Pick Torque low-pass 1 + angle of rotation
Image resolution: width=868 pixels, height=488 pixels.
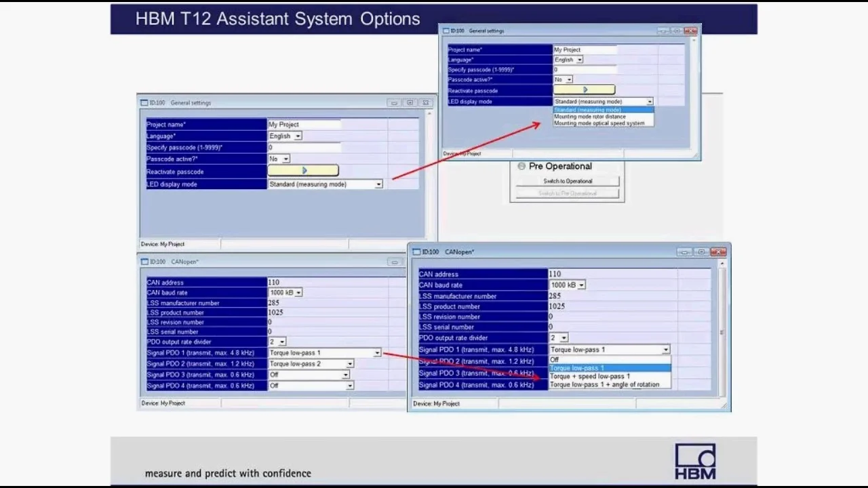tap(604, 385)
